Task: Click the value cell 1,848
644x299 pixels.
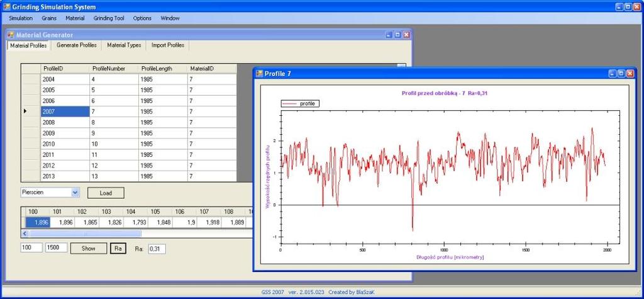Action: pyautogui.click(x=160, y=222)
